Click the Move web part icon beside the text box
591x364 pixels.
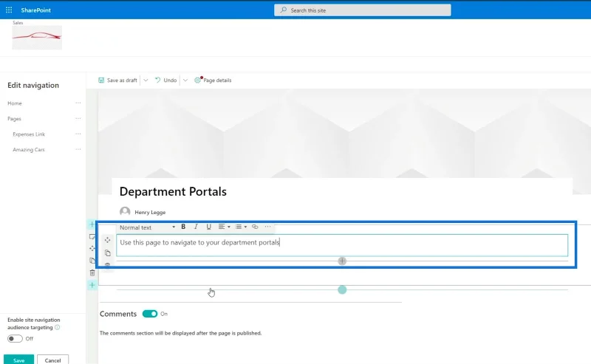point(107,240)
